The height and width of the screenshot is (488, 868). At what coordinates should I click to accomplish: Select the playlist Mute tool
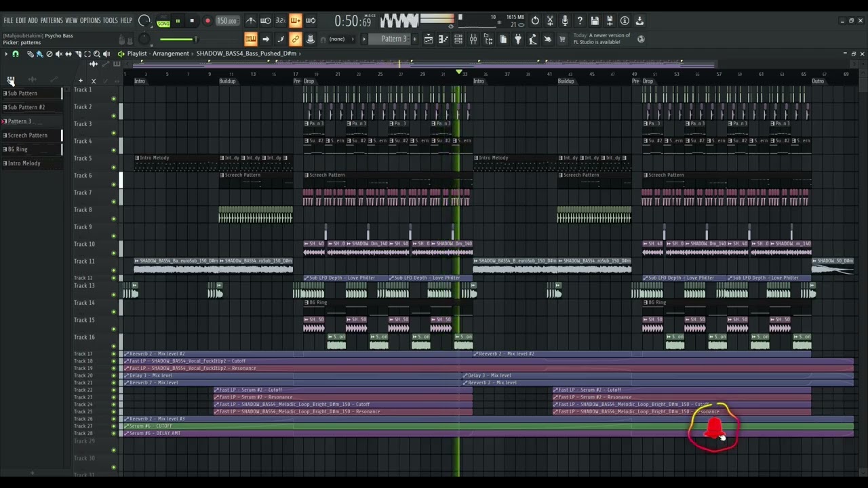pos(58,54)
